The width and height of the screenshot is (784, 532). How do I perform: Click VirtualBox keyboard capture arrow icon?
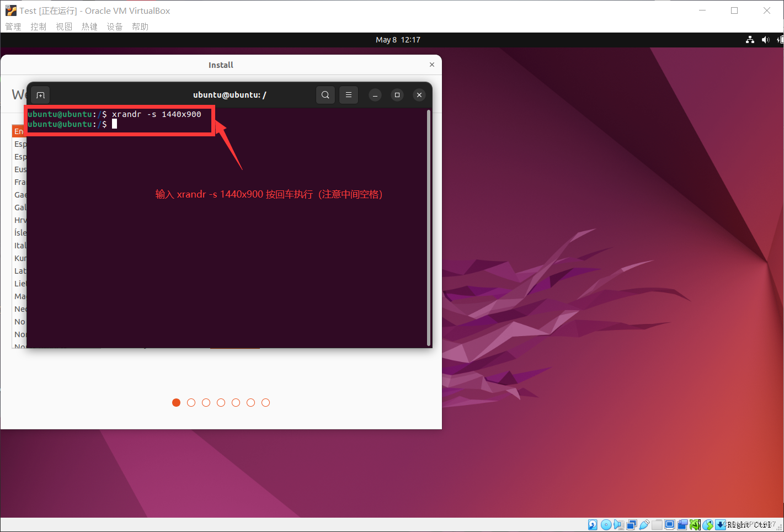point(721,524)
